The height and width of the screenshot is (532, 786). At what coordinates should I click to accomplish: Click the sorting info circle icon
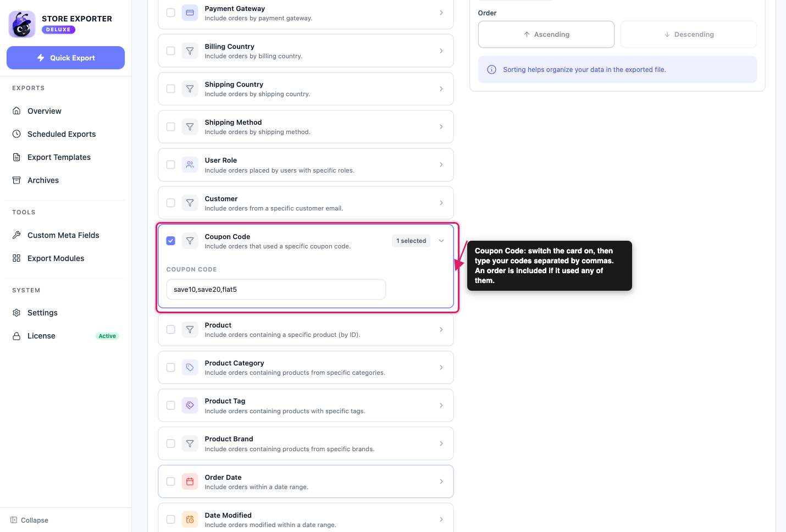pos(492,70)
